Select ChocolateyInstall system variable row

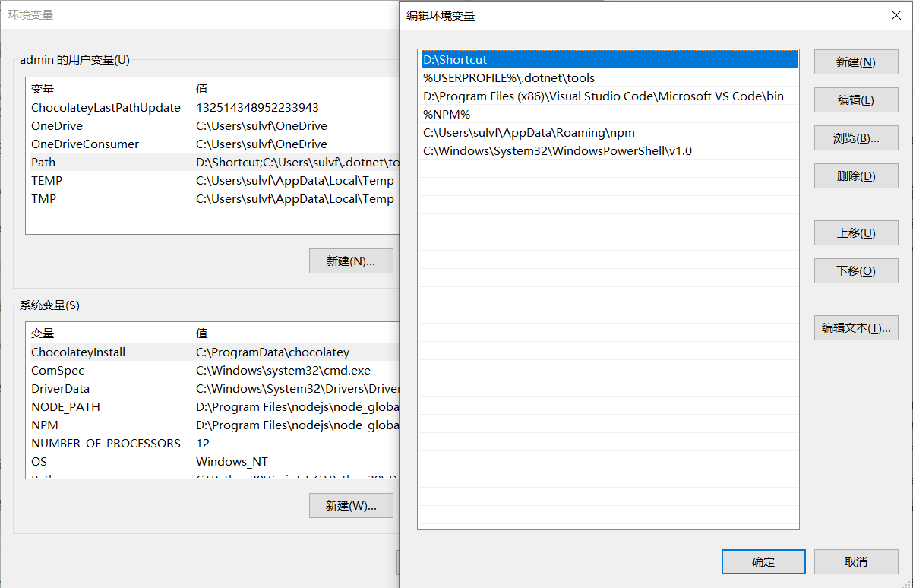click(x=213, y=352)
